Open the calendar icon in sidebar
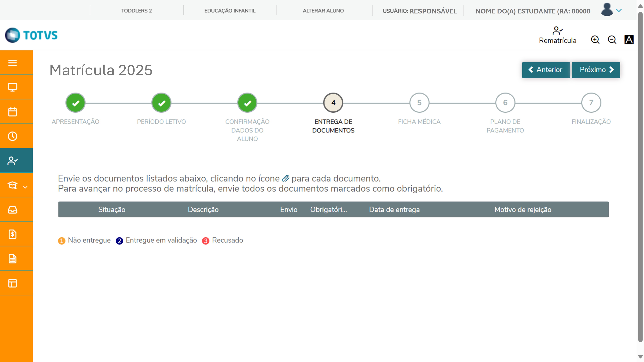The image size is (644, 362). point(12,112)
